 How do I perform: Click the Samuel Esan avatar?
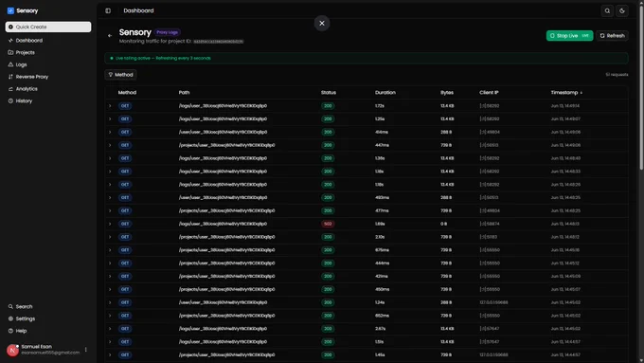[12, 350]
